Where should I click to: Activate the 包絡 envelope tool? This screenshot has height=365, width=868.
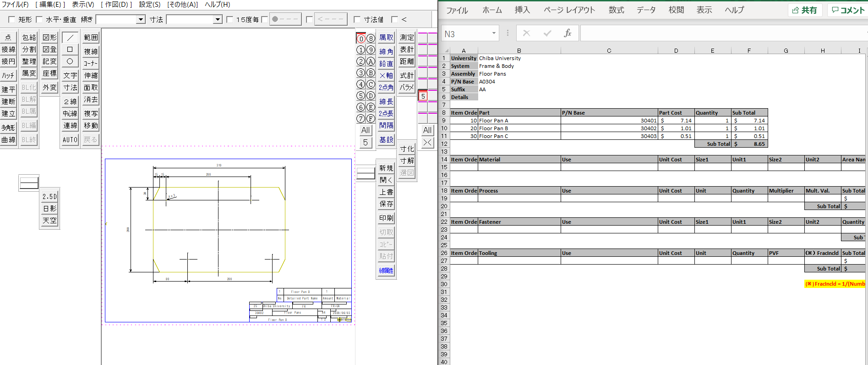click(x=29, y=37)
